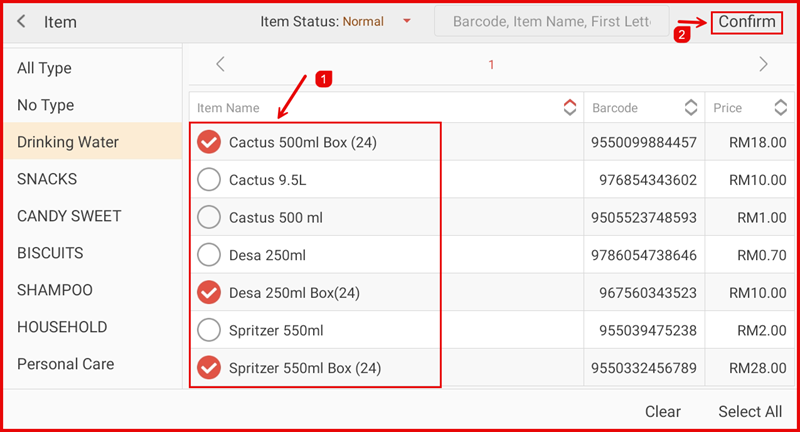Tick the Castus 500 ml item

point(209,217)
